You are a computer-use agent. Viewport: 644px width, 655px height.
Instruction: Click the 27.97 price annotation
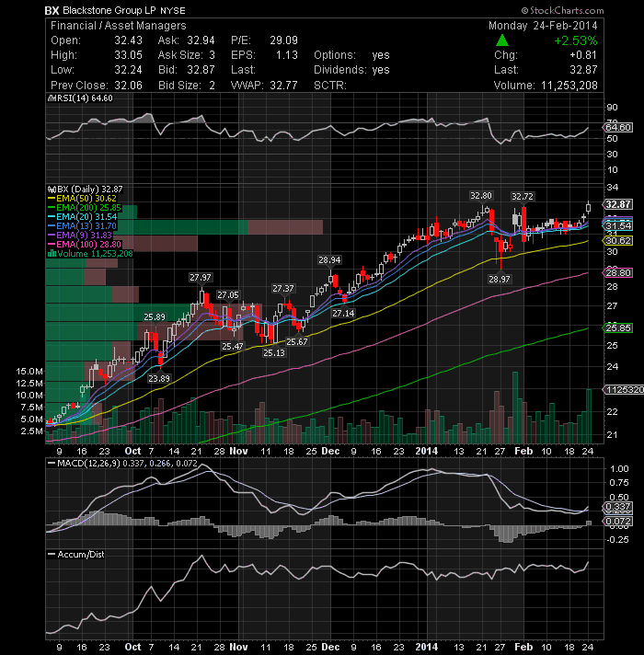[201, 278]
